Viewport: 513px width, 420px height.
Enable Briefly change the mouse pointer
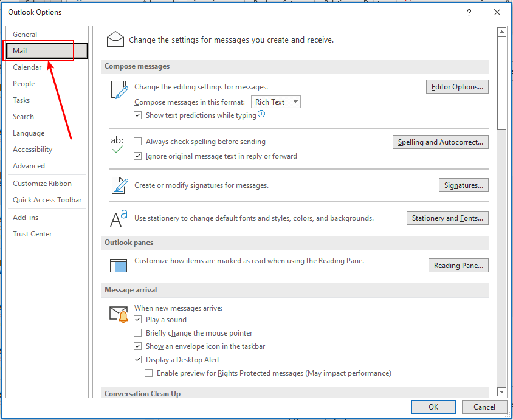tap(138, 333)
